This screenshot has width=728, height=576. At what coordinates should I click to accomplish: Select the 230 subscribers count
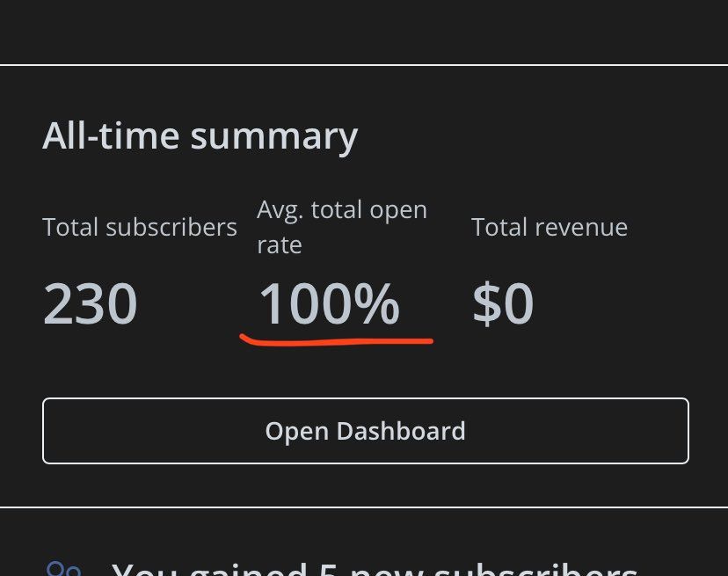click(x=90, y=303)
